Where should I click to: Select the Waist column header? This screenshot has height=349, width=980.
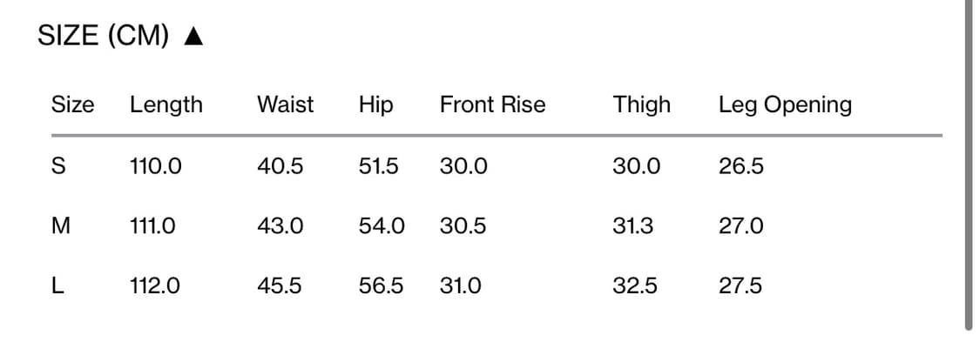coord(285,105)
